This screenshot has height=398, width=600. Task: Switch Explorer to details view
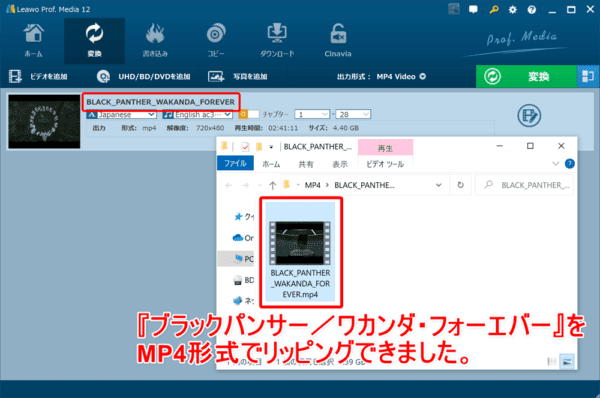click(x=552, y=361)
